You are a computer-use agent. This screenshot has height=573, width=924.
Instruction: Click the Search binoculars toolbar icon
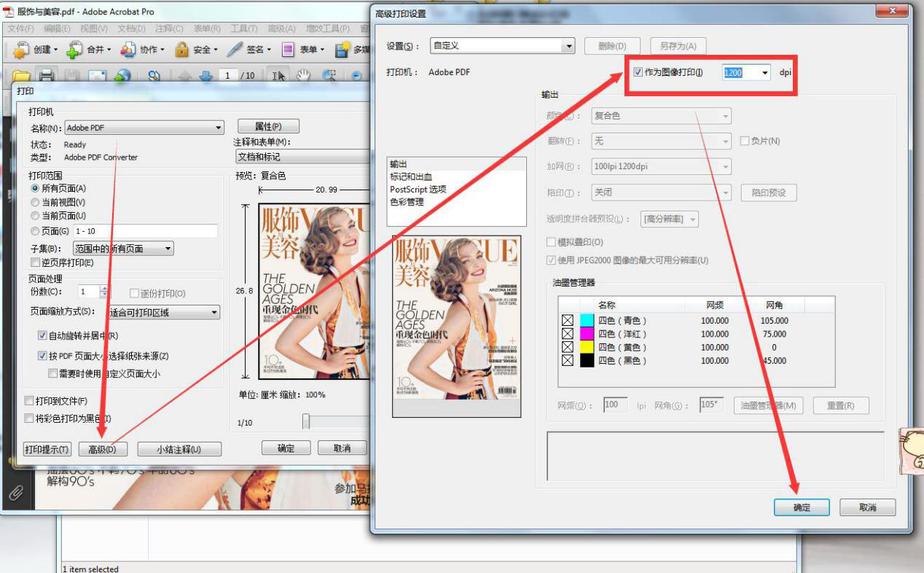[154, 76]
